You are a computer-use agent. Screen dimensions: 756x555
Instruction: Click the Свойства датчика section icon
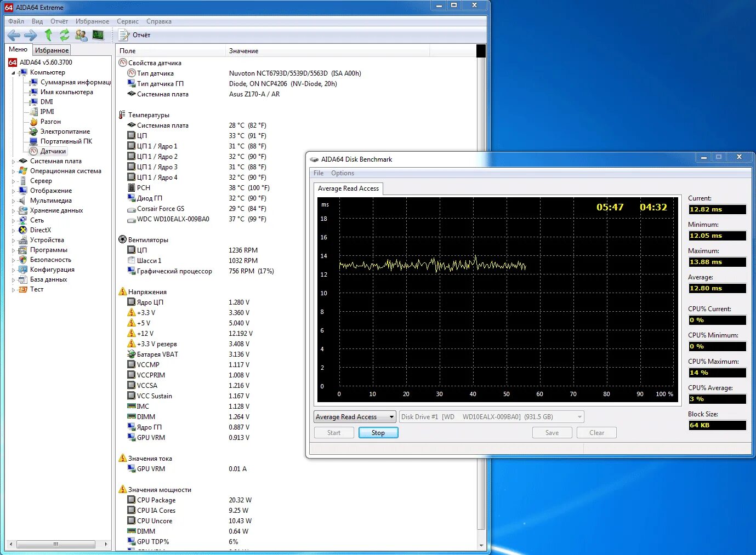coord(123,63)
